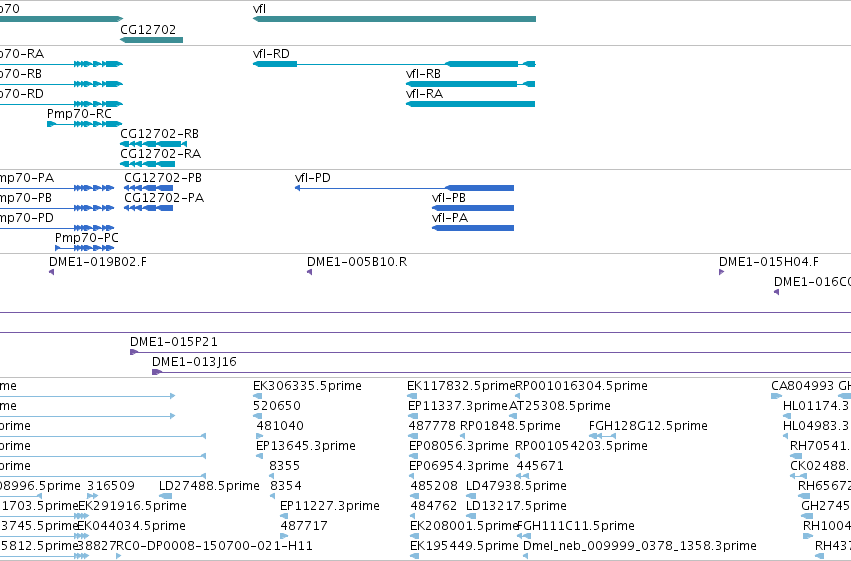Click EST EP11227.3prime

click(330, 506)
